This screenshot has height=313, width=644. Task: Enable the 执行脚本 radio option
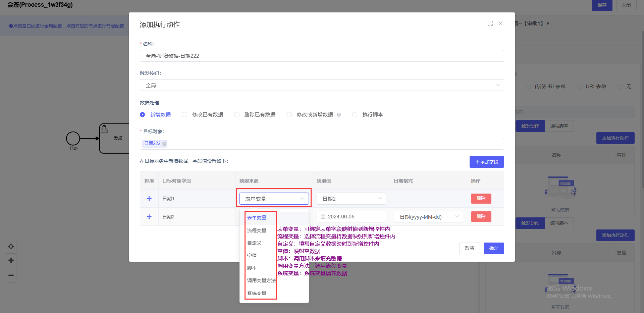point(355,115)
